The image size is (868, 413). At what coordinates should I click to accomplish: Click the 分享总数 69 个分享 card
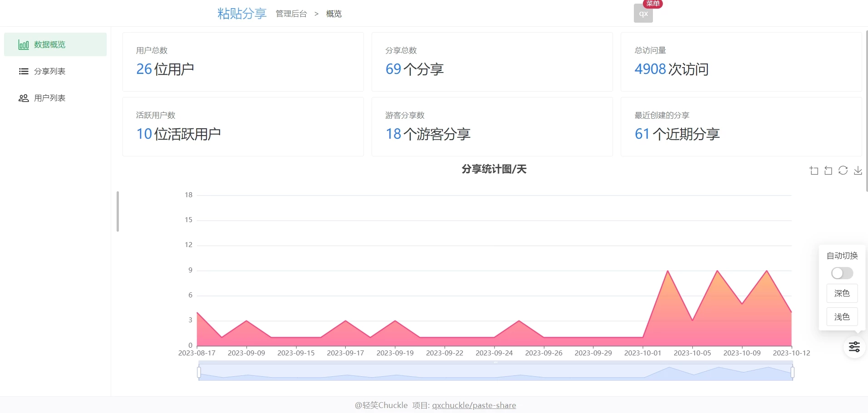(x=492, y=62)
